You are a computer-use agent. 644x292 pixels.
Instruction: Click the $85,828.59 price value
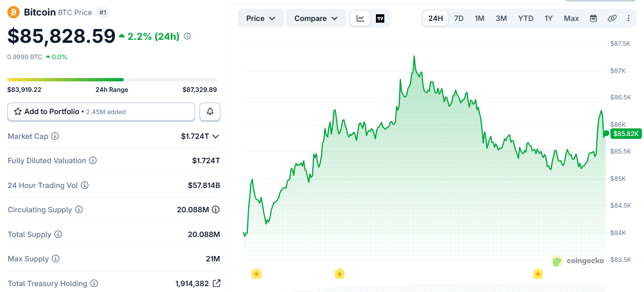61,36
